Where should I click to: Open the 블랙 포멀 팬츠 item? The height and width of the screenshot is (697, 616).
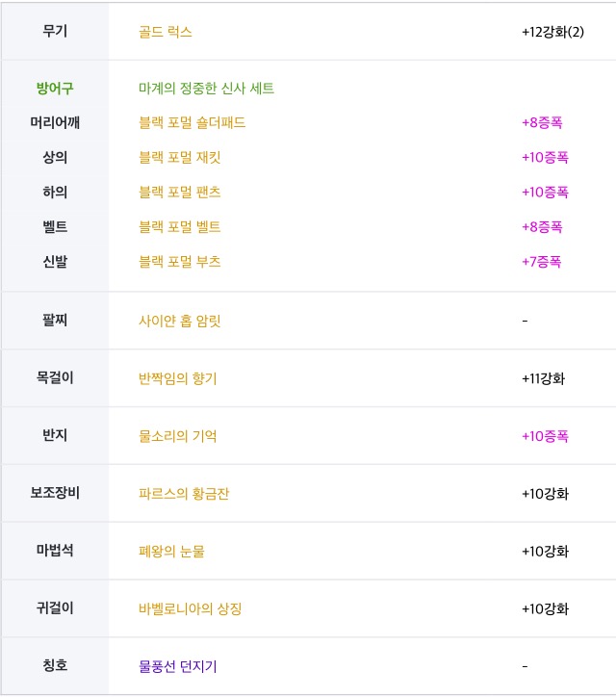point(179,192)
